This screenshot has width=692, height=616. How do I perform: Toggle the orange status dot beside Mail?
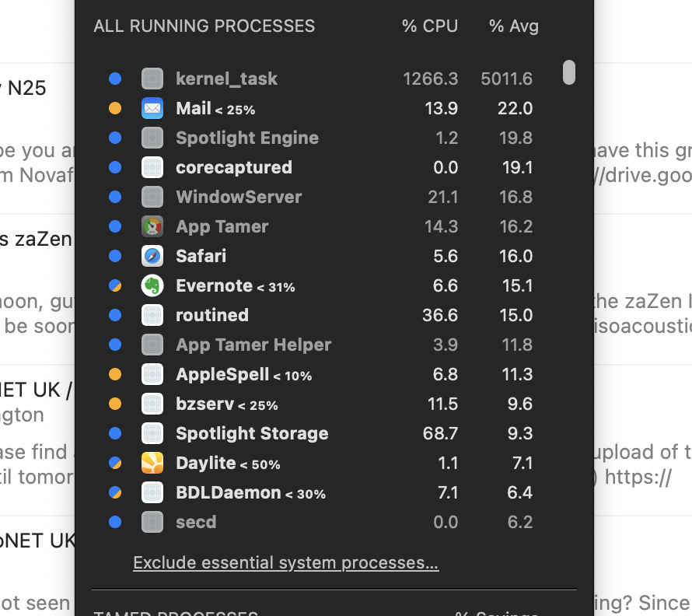pyautogui.click(x=115, y=108)
